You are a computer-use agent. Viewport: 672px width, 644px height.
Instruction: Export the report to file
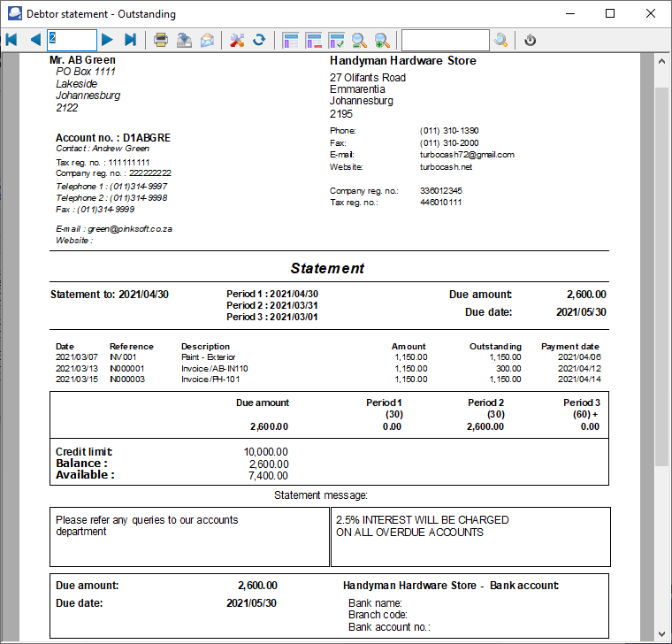pyautogui.click(x=184, y=40)
